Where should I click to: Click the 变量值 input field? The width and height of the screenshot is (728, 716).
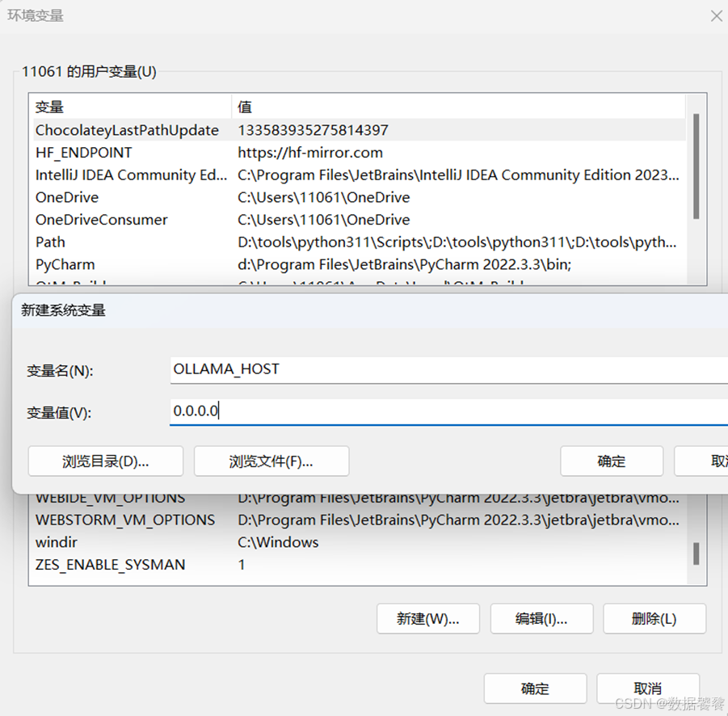click(448, 411)
